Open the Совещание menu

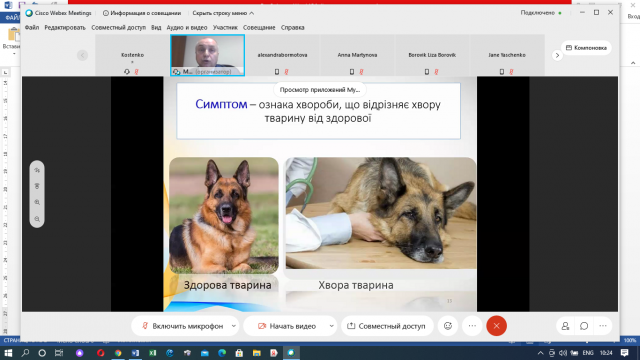tap(259, 27)
